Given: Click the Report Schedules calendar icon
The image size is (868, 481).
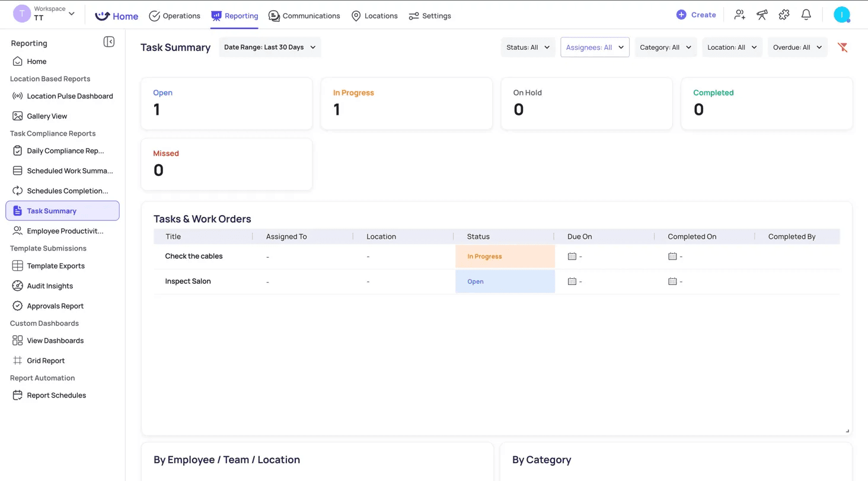Looking at the screenshot, I should (18, 395).
